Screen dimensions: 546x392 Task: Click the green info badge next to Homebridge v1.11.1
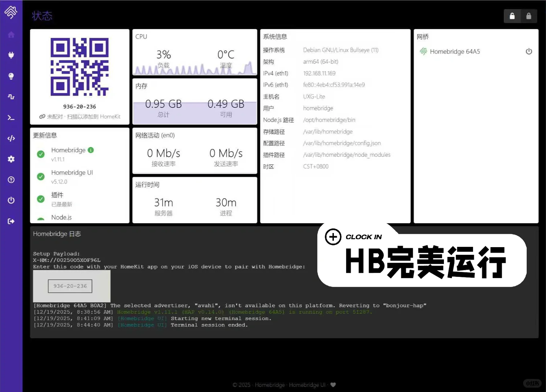click(91, 150)
